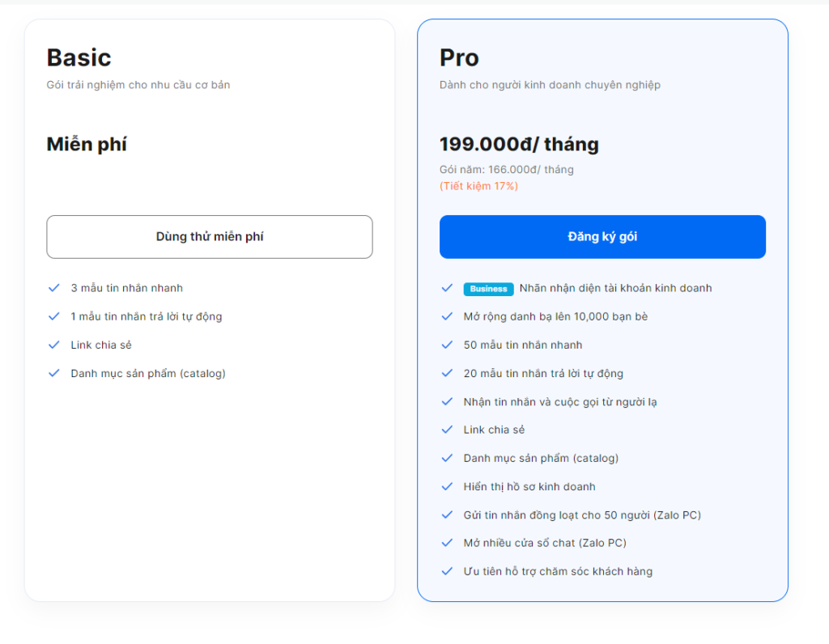Click Nhận tin nhắn và cuộc gọi từ người lạ
This screenshot has width=829, height=644.
pyautogui.click(x=560, y=402)
